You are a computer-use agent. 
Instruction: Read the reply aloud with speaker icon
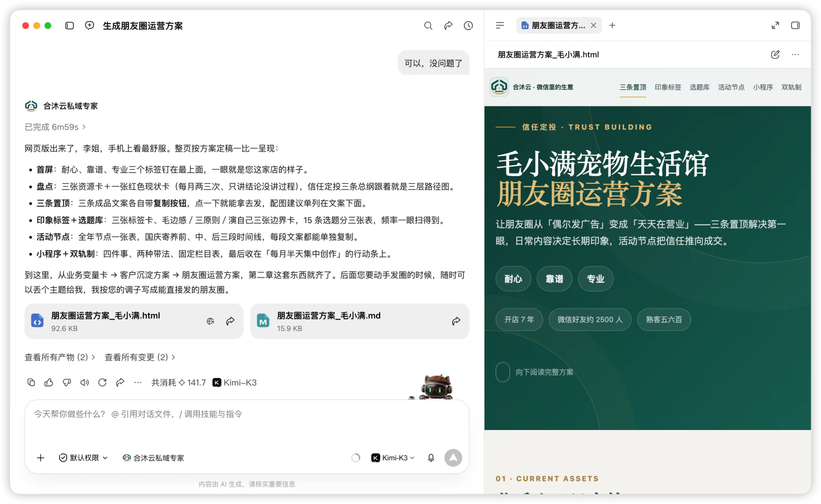[x=85, y=382]
